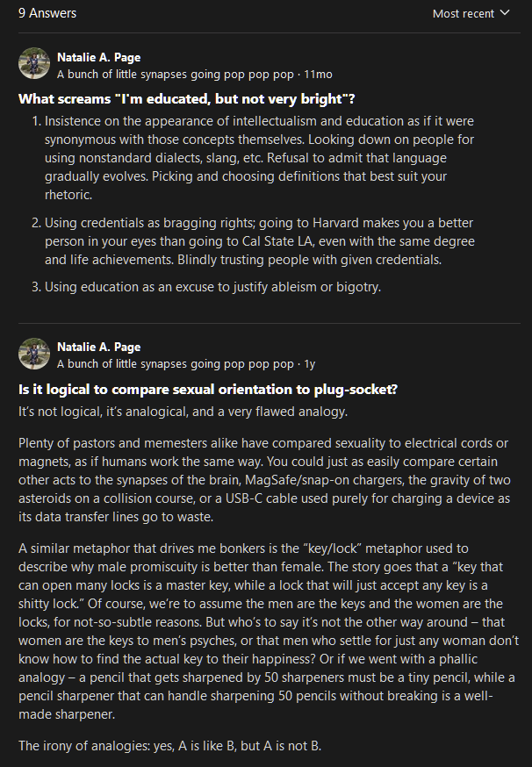Open the profile avatar on the 11mo answer
The height and width of the screenshot is (767, 532).
[x=34, y=63]
